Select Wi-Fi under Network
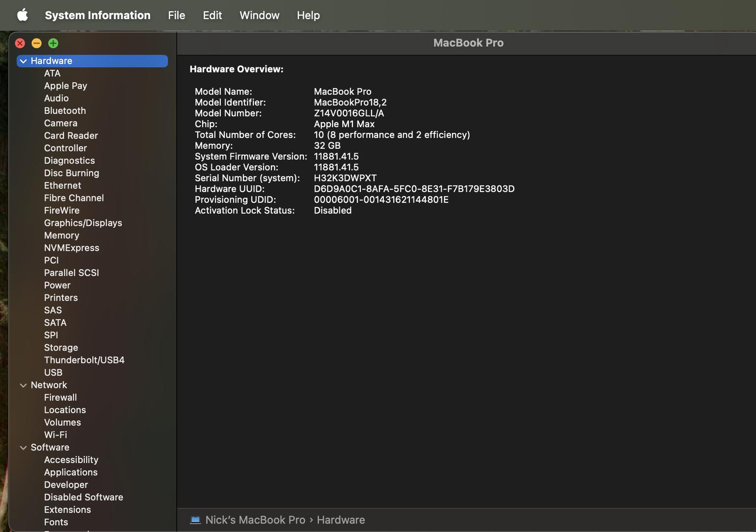This screenshot has height=532, width=756. coord(55,435)
